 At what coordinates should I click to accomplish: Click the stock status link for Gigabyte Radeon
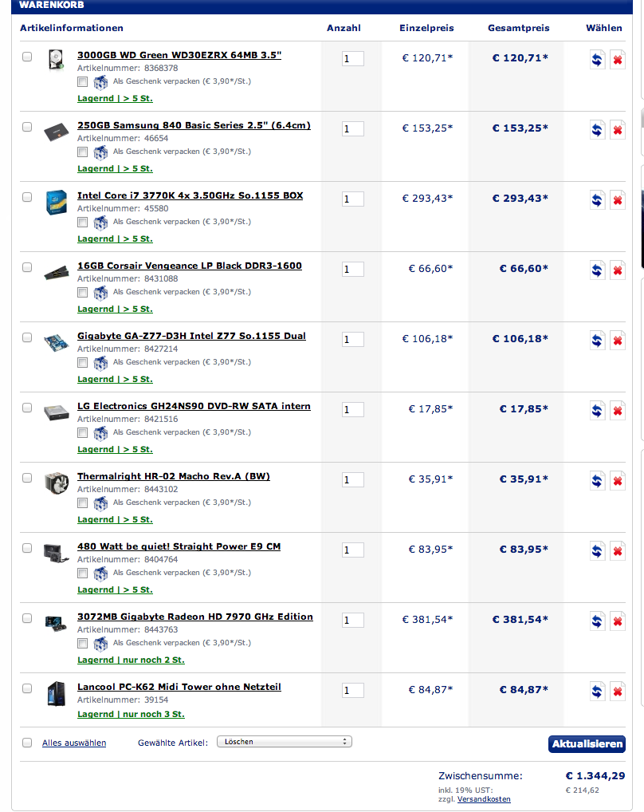coord(131,660)
